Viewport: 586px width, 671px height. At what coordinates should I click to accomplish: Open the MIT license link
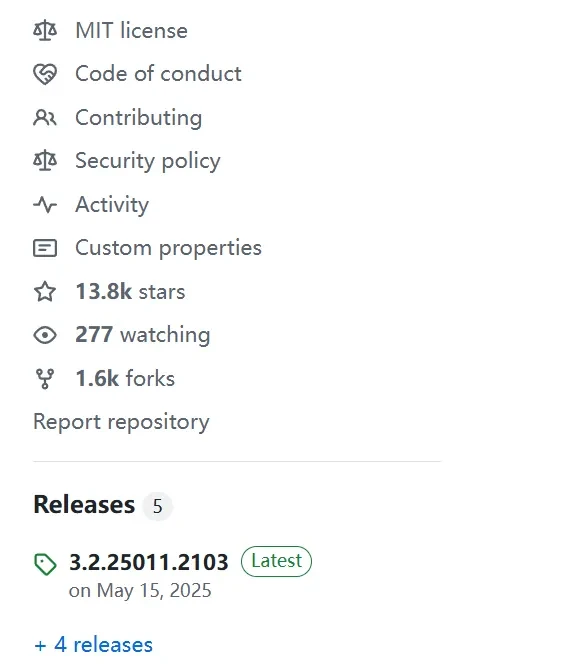[x=131, y=31]
